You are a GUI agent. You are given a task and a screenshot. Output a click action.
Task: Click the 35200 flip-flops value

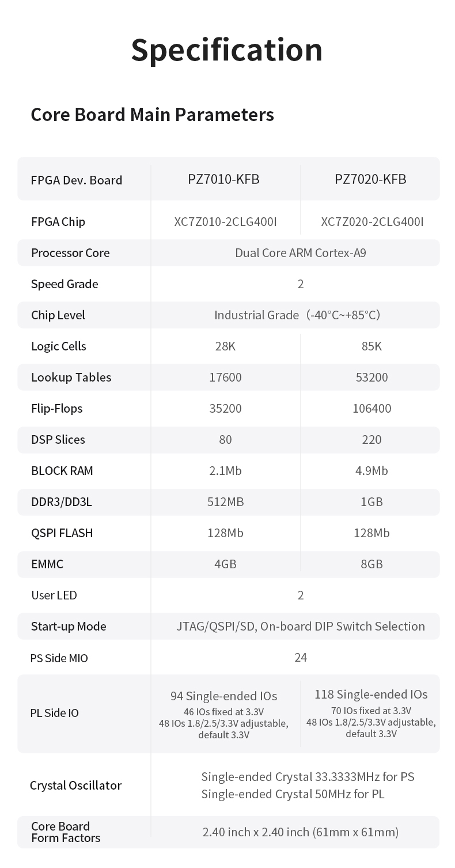tap(225, 409)
